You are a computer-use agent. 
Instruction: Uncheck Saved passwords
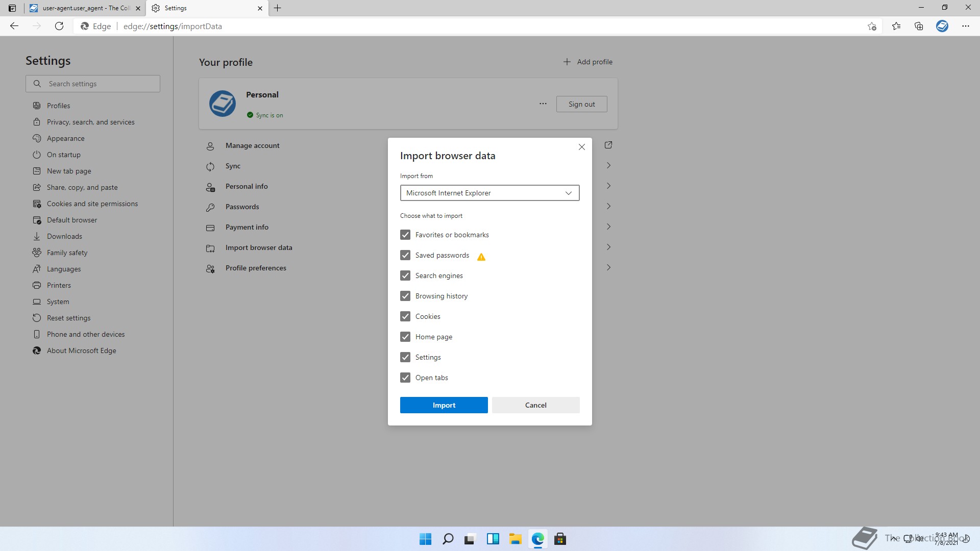pyautogui.click(x=405, y=255)
